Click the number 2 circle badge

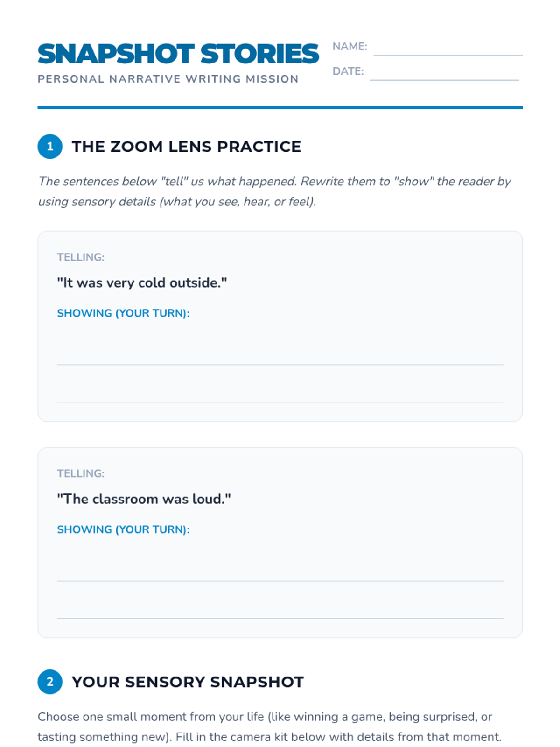coord(50,682)
